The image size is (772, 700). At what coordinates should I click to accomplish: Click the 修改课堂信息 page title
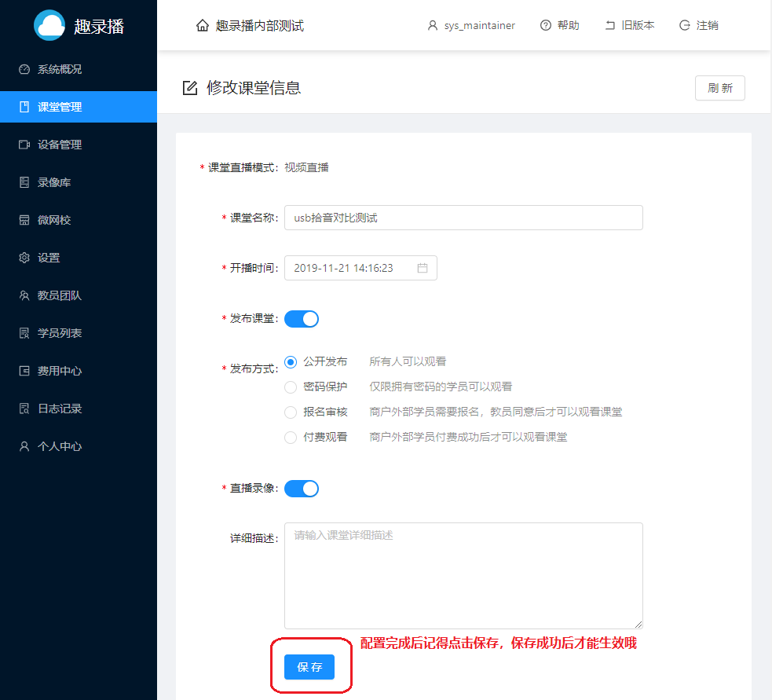(254, 88)
